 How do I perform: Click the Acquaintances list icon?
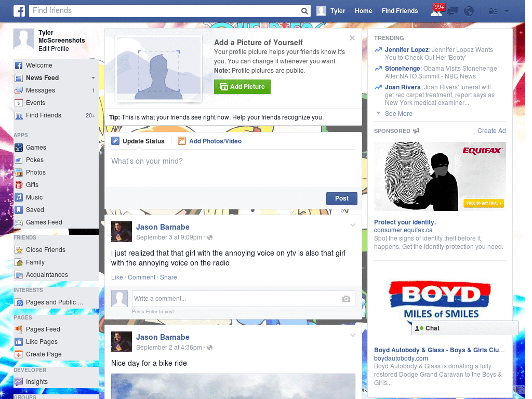tap(19, 275)
